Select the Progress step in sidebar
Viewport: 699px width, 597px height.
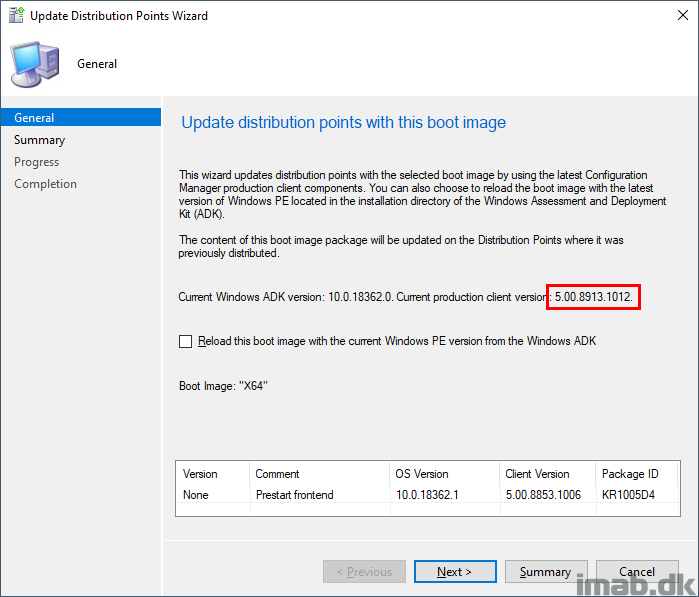pyautogui.click(x=37, y=162)
